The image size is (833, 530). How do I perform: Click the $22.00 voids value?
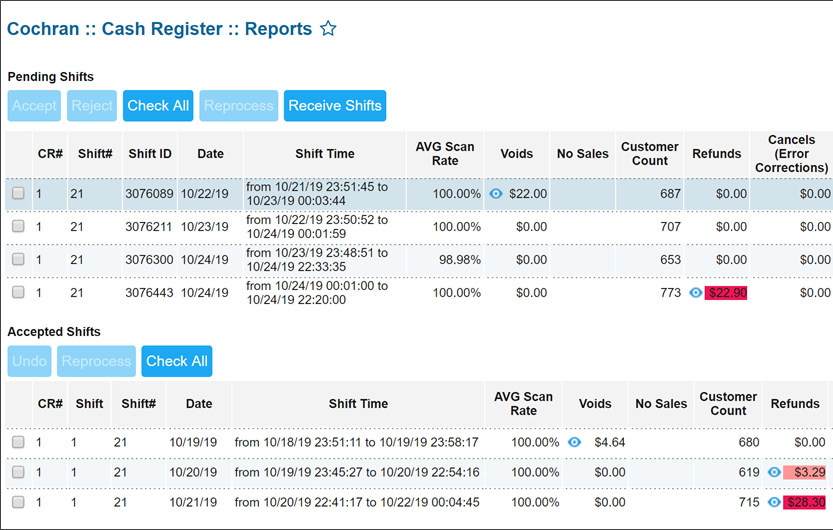tap(528, 194)
